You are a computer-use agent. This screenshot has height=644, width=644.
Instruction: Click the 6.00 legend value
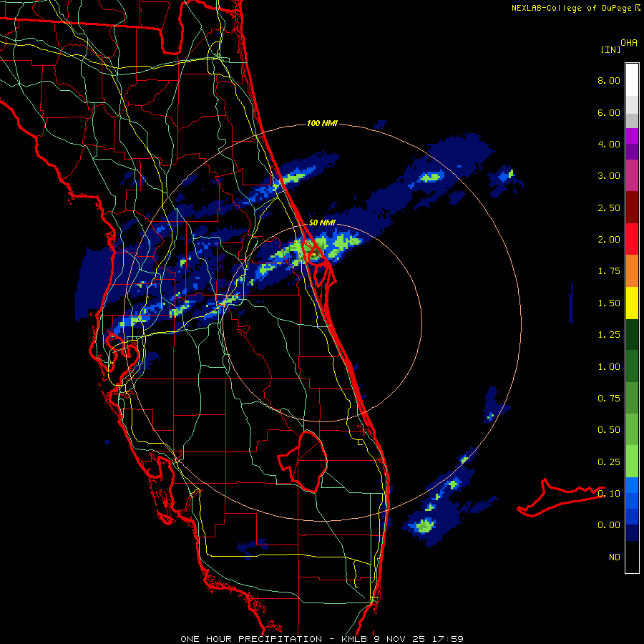[x=609, y=112]
